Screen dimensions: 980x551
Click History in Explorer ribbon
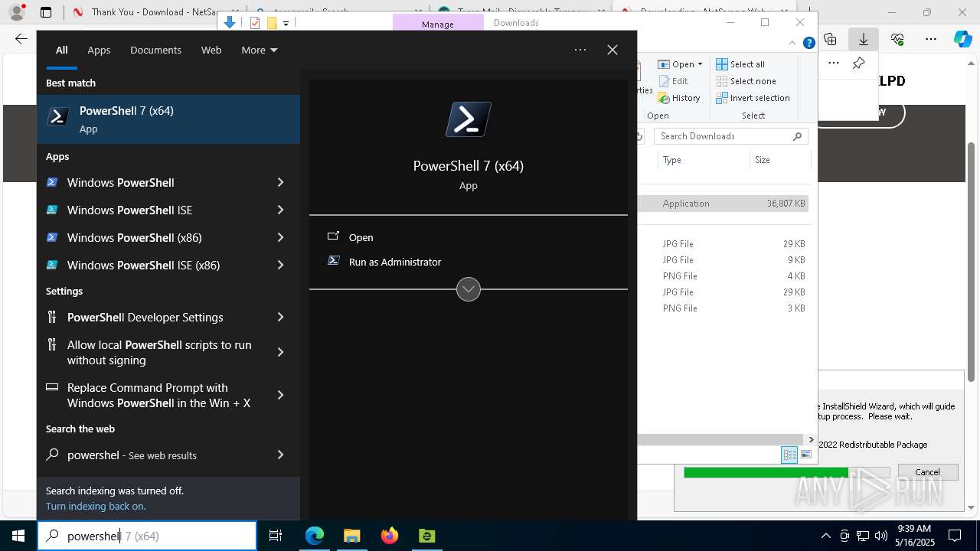[x=679, y=98]
